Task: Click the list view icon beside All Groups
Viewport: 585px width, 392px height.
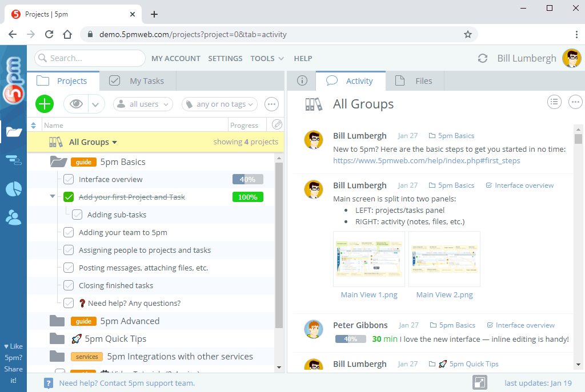Action: (554, 102)
